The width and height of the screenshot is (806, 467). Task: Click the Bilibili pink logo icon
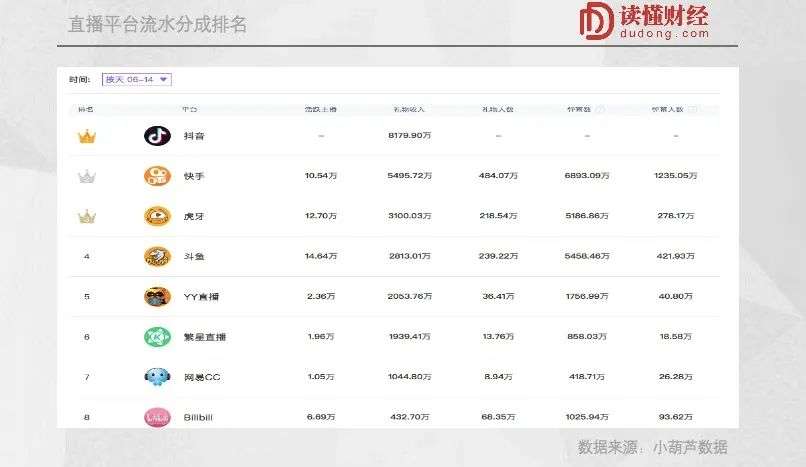(157, 417)
